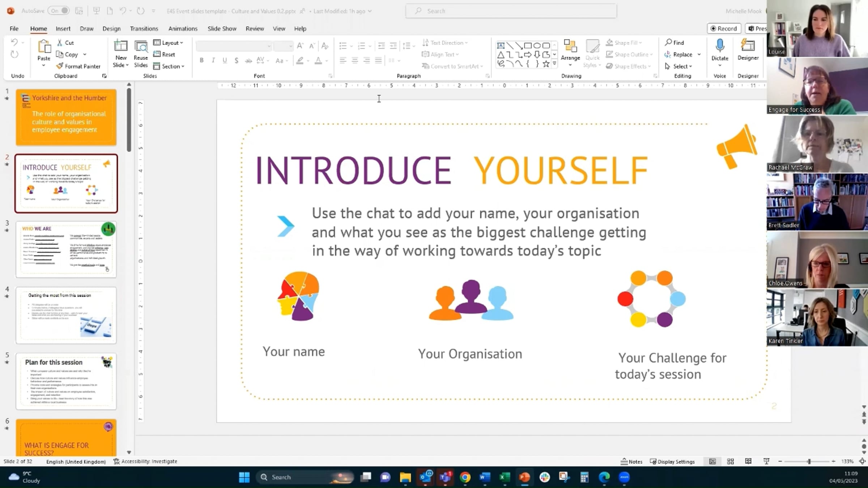This screenshot has width=868, height=488.
Task: Click the Format Painter icon
Action: 60,66
